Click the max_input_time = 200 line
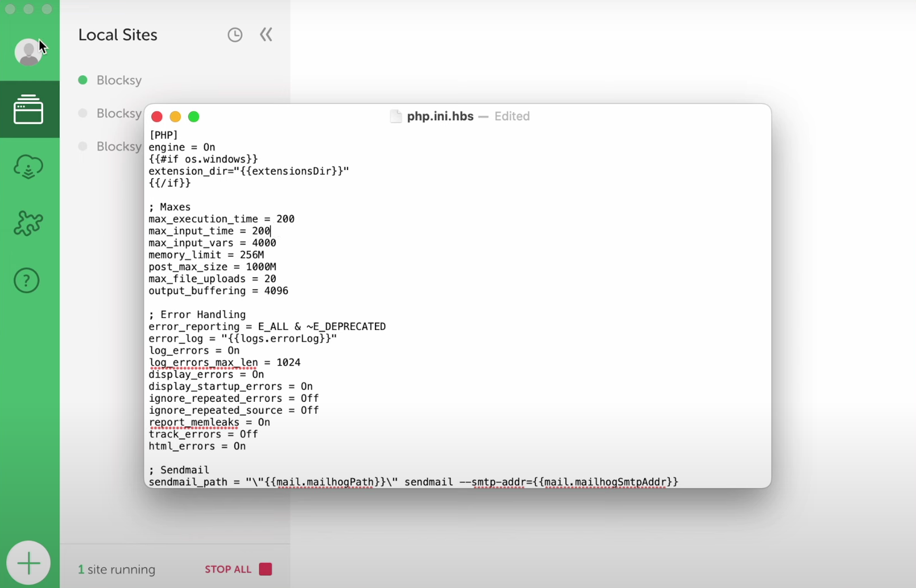This screenshot has height=588, width=916. 209,231
